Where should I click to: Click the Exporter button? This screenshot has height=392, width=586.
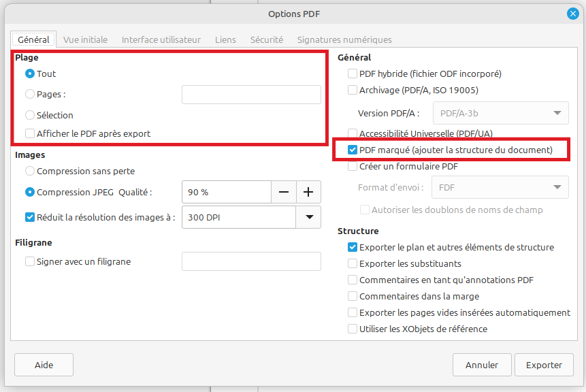pyautogui.click(x=544, y=365)
